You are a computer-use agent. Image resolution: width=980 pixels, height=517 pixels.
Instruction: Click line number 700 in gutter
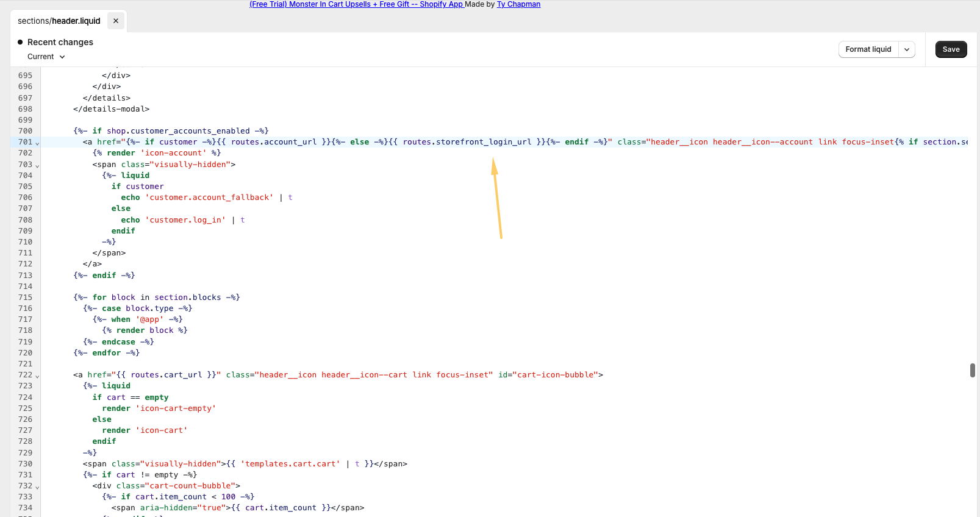coord(25,131)
